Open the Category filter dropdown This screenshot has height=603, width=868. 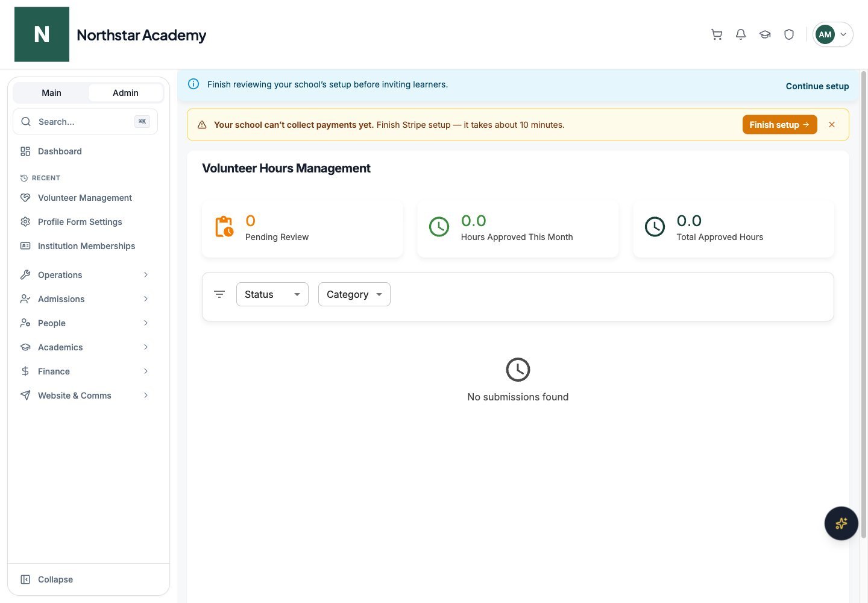click(x=354, y=294)
